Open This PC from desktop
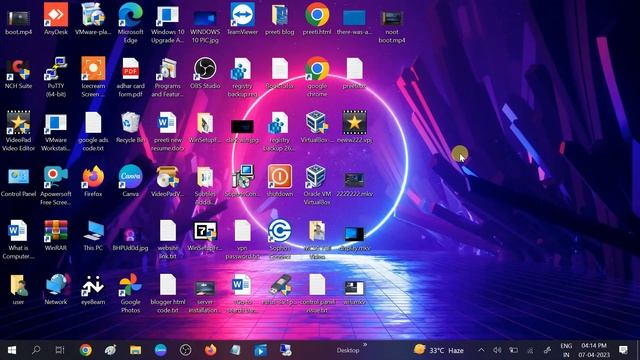The height and width of the screenshot is (360, 640). click(93, 236)
